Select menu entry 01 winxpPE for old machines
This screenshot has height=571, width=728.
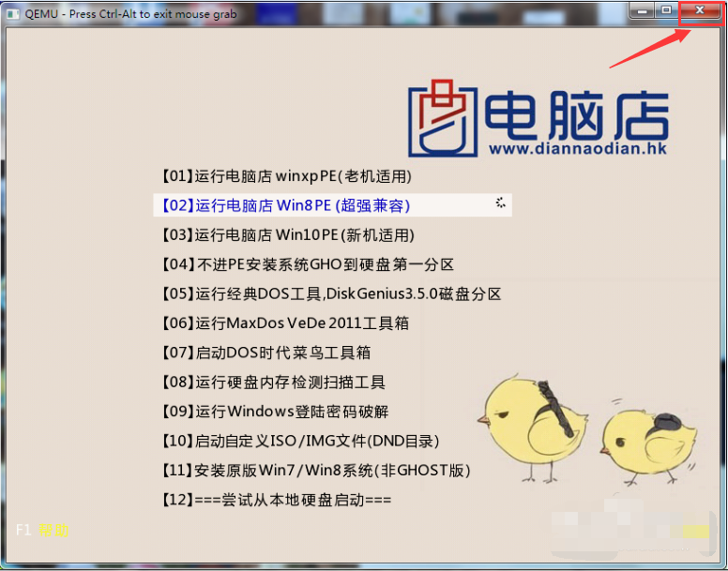(x=286, y=176)
